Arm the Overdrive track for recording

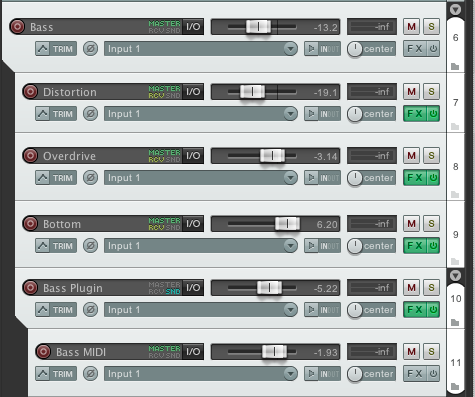(30, 156)
